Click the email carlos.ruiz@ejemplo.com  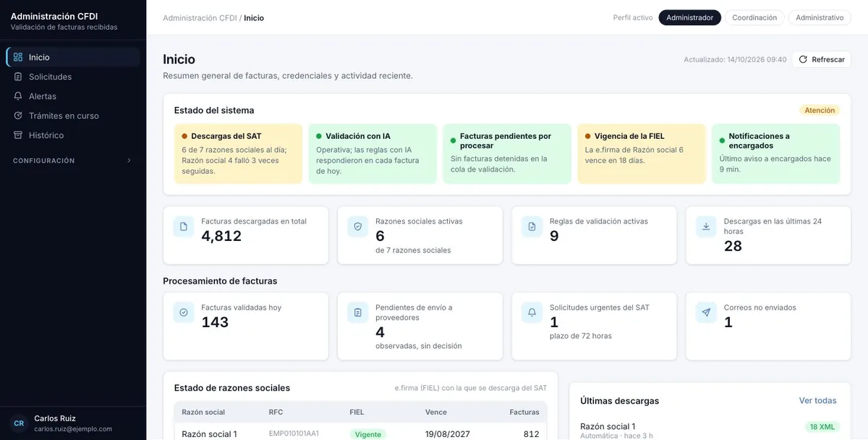(73, 428)
